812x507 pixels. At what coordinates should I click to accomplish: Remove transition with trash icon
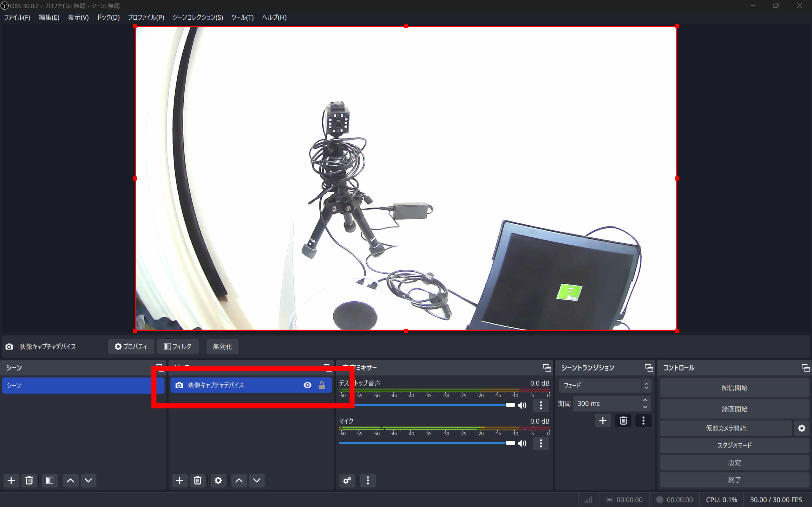(623, 420)
